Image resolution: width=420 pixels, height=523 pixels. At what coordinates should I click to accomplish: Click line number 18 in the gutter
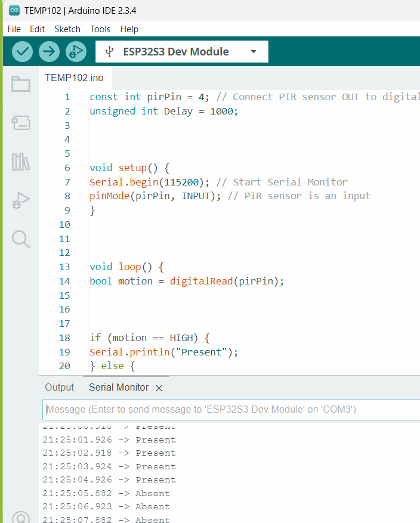[64, 338]
